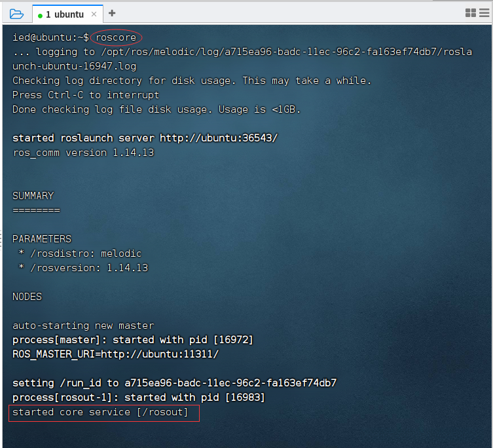Click the SUMMARY heading in the output
Viewport: 493px width, 448px height.
click(33, 196)
